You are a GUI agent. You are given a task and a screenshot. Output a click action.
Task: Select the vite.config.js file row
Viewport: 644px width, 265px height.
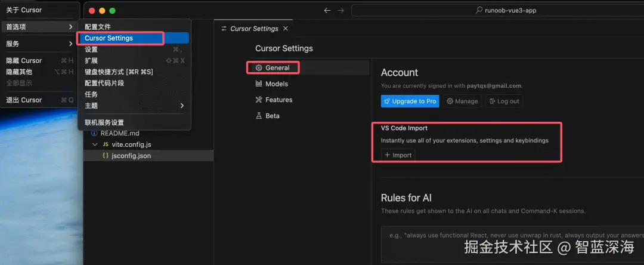pyautogui.click(x=148, y=144)
